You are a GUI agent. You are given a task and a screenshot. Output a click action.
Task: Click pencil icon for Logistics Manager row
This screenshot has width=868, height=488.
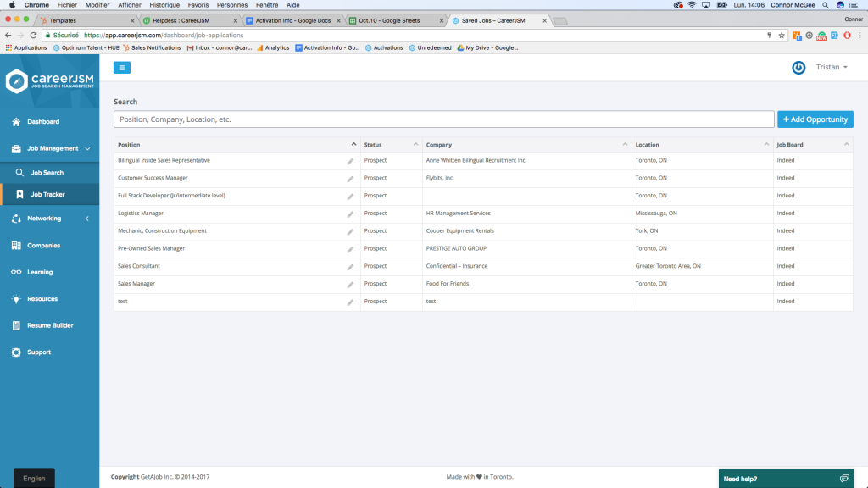350,214
